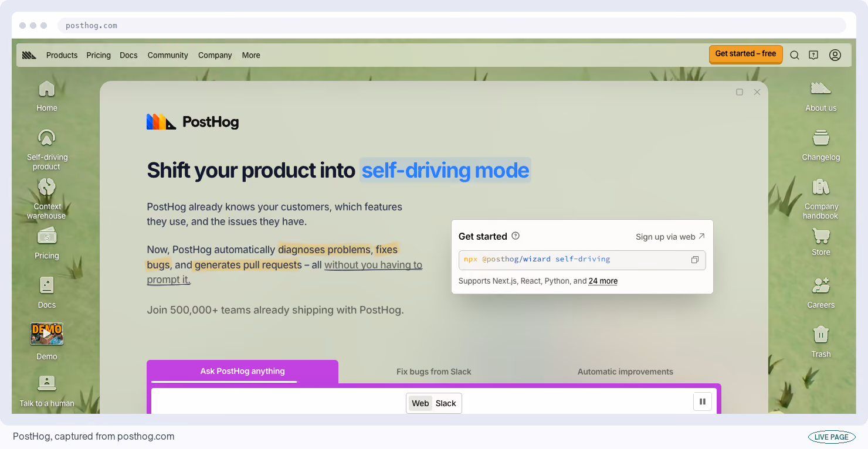Open the Trash desktop icon
The image size is (868, 449).
(821, 335)
